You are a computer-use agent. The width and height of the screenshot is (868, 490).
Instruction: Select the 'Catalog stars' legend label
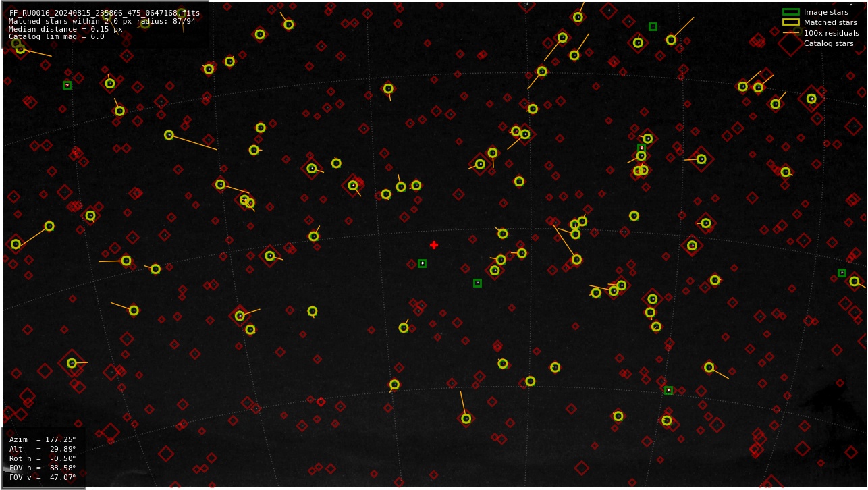(828, 43)
